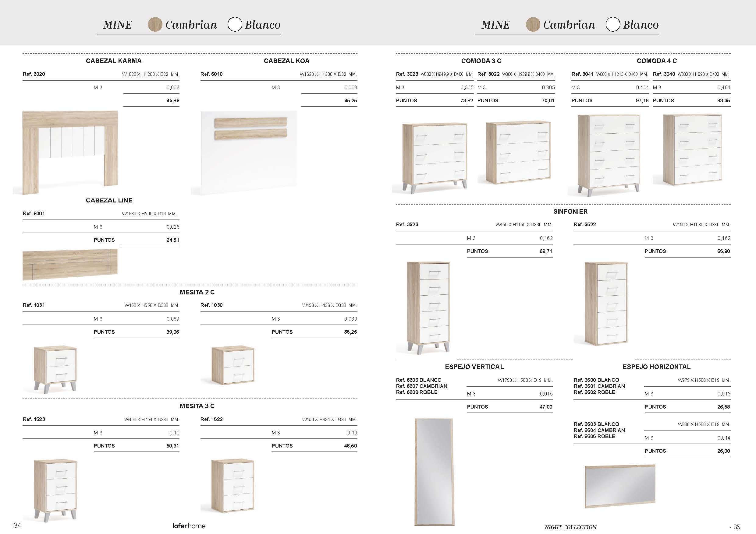Click Ref. 6605 ROBLE label
This screenshot has height=534, width=756.
(x=594, y=437)
